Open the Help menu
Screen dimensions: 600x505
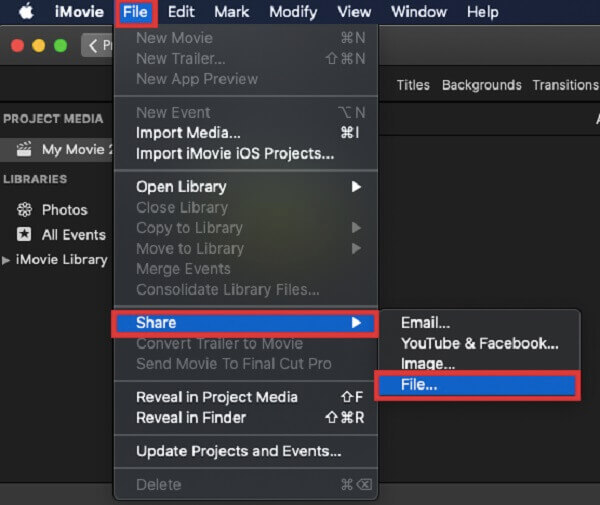point(482,12)
